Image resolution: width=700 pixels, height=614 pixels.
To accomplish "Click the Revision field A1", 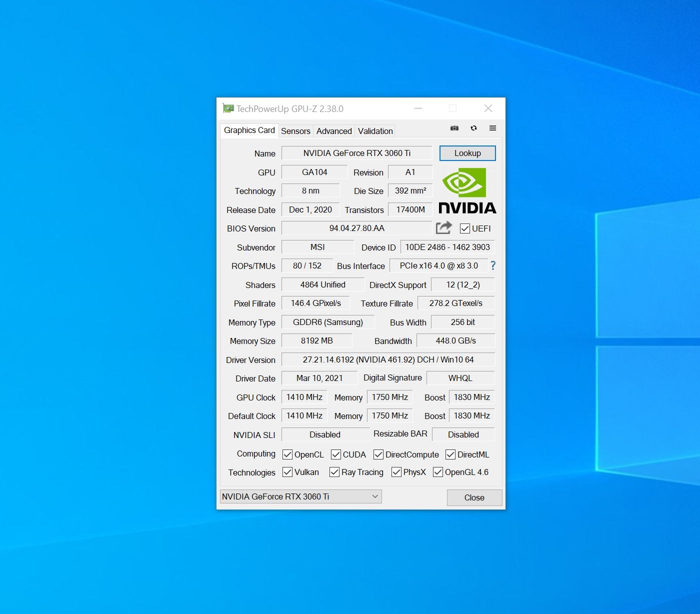I will pos(410,172).
